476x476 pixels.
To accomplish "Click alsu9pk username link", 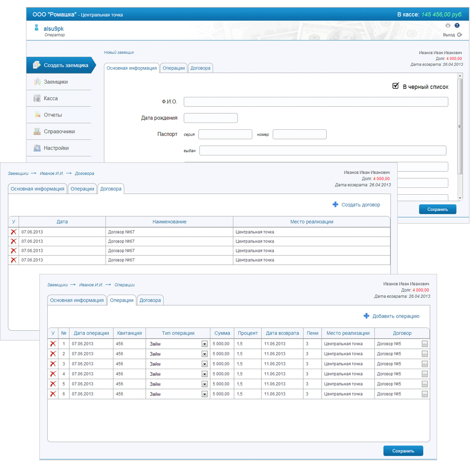I will point(53,29).
